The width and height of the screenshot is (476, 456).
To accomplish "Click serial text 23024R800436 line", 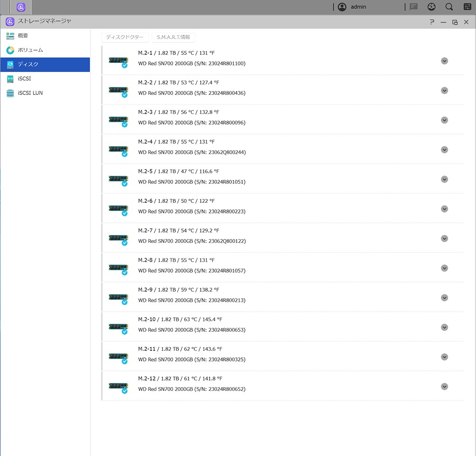I will pos(192,93).
